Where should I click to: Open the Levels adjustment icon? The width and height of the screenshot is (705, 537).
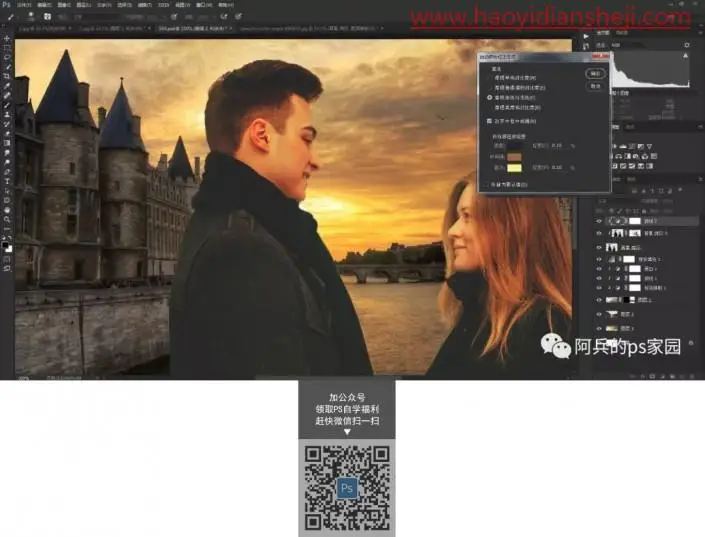pos(623,147)
